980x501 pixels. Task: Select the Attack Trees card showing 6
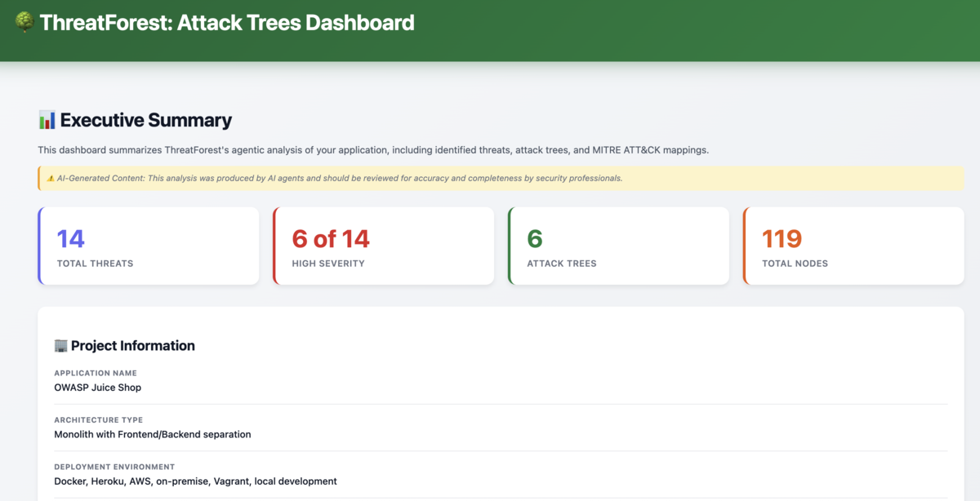pyautogui.click(x=618, y=246)
